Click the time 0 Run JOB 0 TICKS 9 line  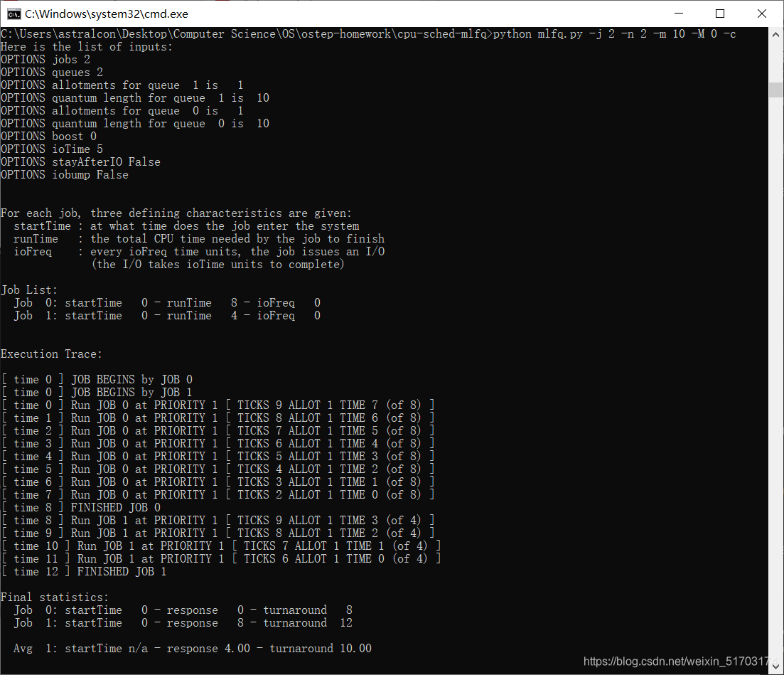point(218,405)
